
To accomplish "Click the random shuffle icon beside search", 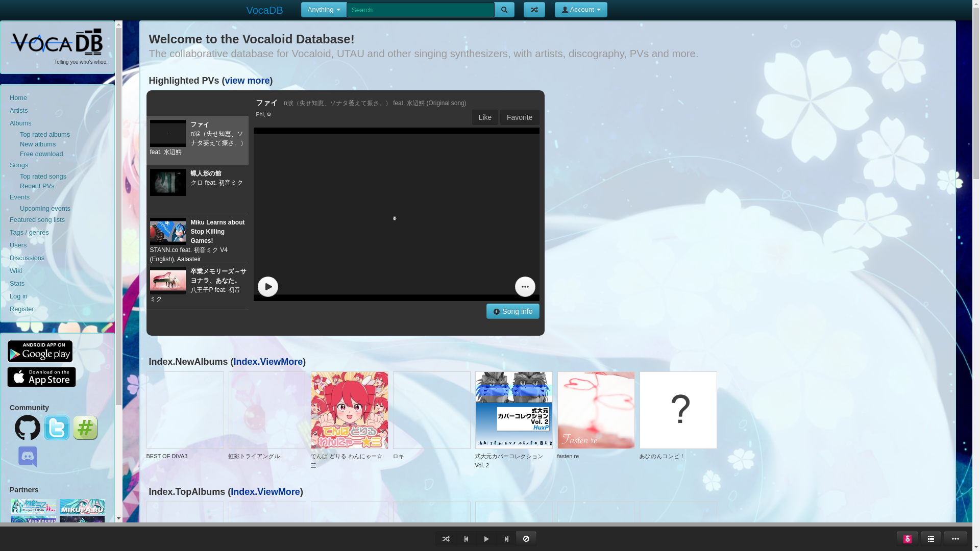I will (x=534, y=10).
